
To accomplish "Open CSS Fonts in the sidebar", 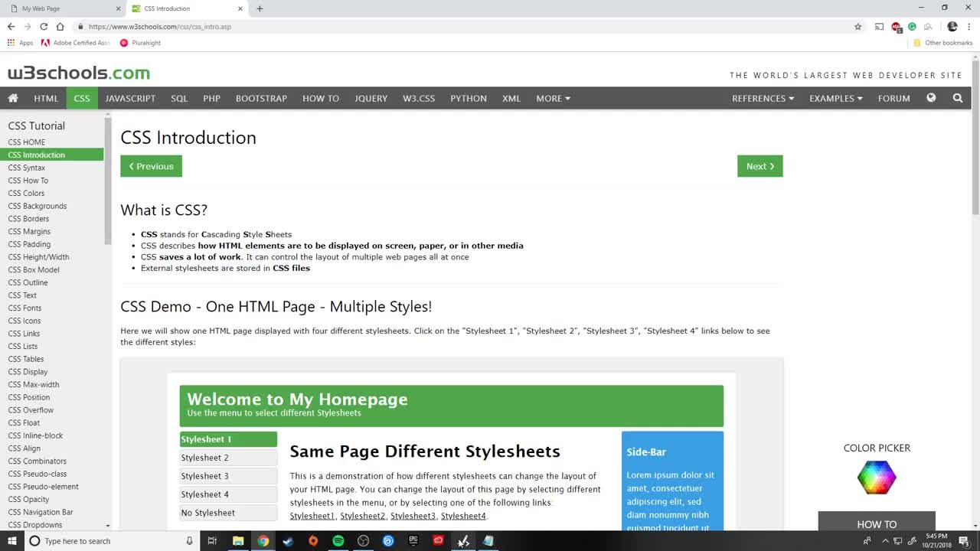I will tap(24, 308).
